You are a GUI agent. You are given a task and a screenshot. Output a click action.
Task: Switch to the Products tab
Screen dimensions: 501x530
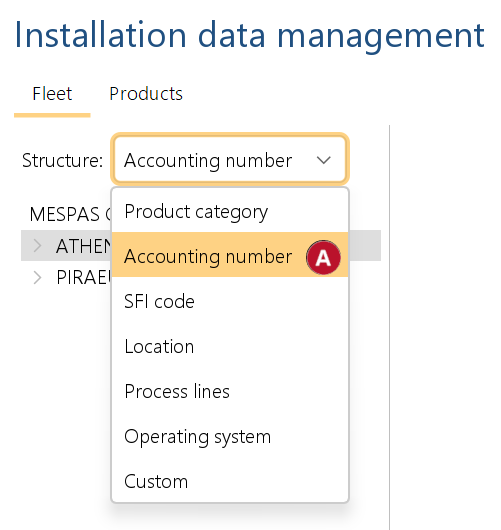click(x=146, y=94)
